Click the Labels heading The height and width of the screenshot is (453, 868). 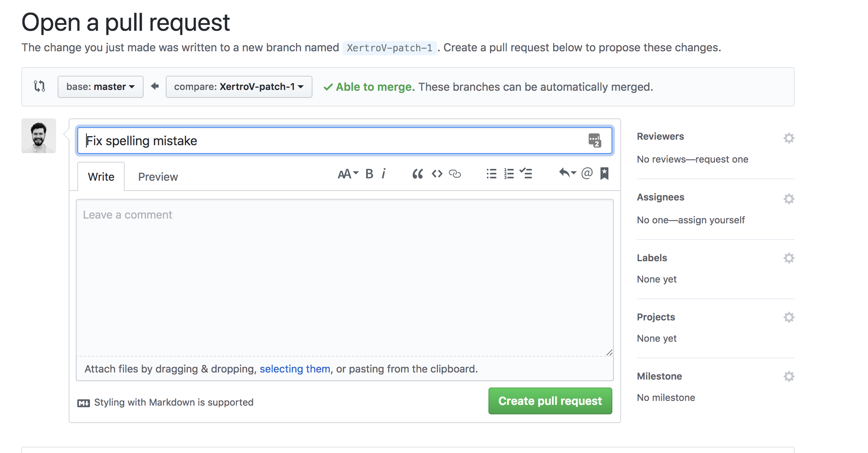point(652,258)
